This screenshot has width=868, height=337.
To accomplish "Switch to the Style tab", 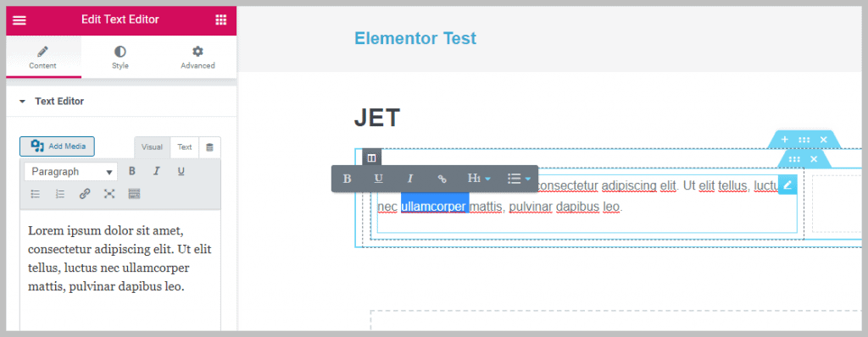I will tap(120, 58).
